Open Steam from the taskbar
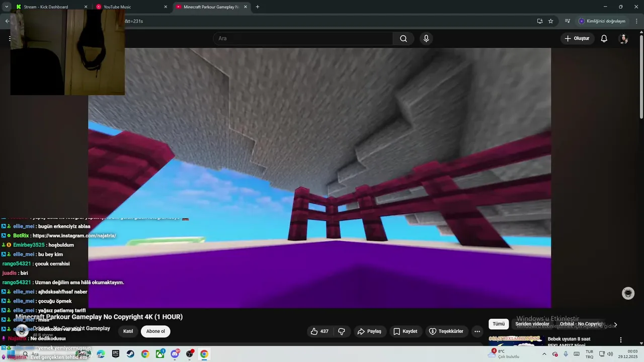This screenshot has width=644, height=362. (130, 354)
